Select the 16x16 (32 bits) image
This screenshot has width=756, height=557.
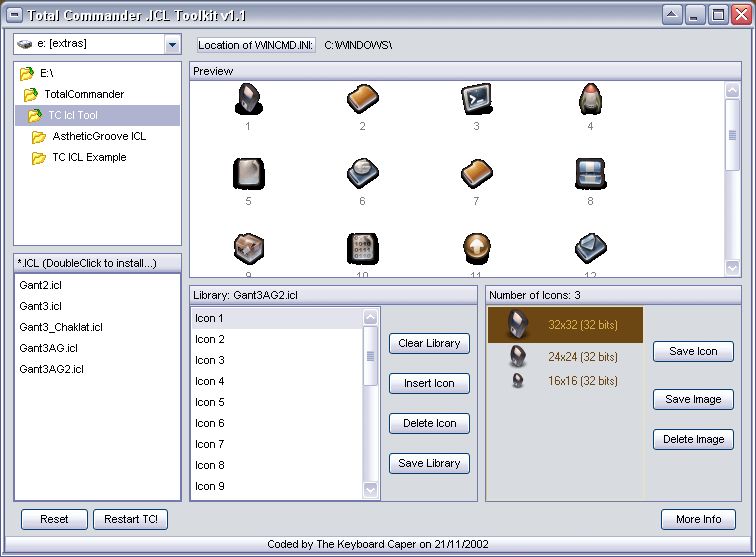point(566,380)
